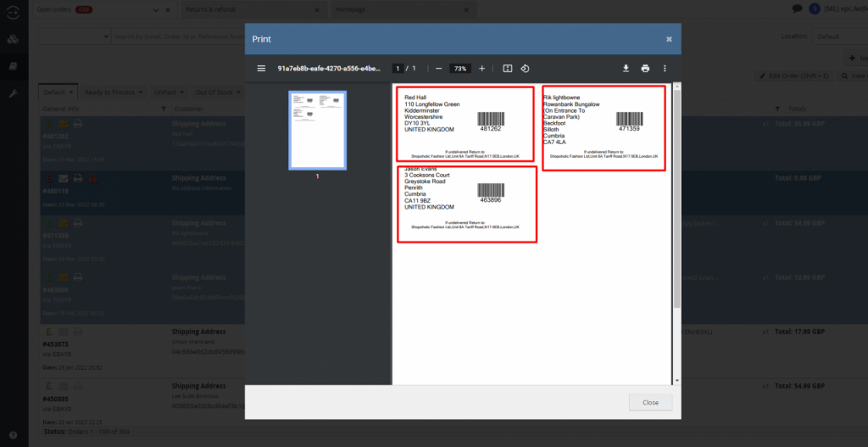Click the Rik lightbowne label barcode 471359
868x447 pixels.
630,121
